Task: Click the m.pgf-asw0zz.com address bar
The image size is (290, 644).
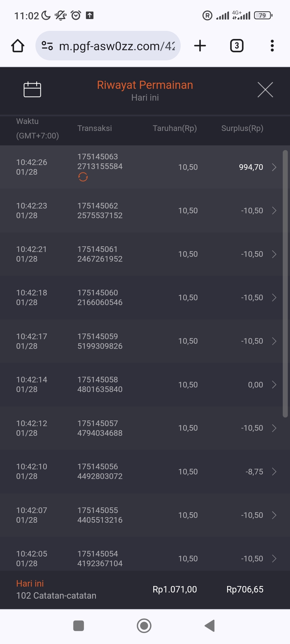Action: pyautogui.click(x=117, y=46)
